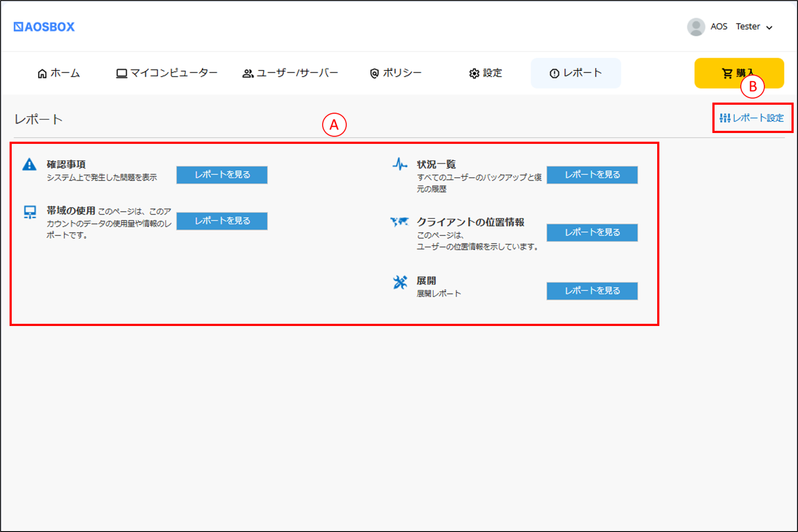This screenshot has height=532, width=798.
Task: Open the ポリシー menu item
Action: 396,73
